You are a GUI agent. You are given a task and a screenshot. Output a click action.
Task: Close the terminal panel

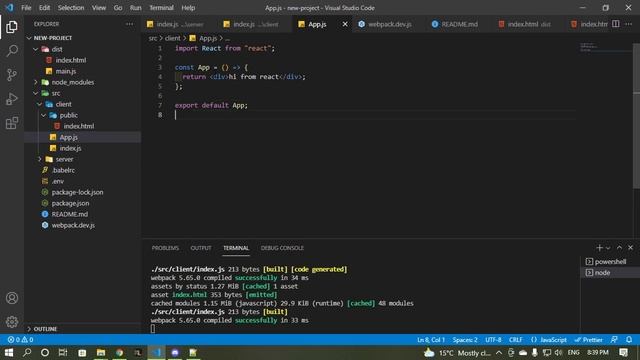coord(631,248)
